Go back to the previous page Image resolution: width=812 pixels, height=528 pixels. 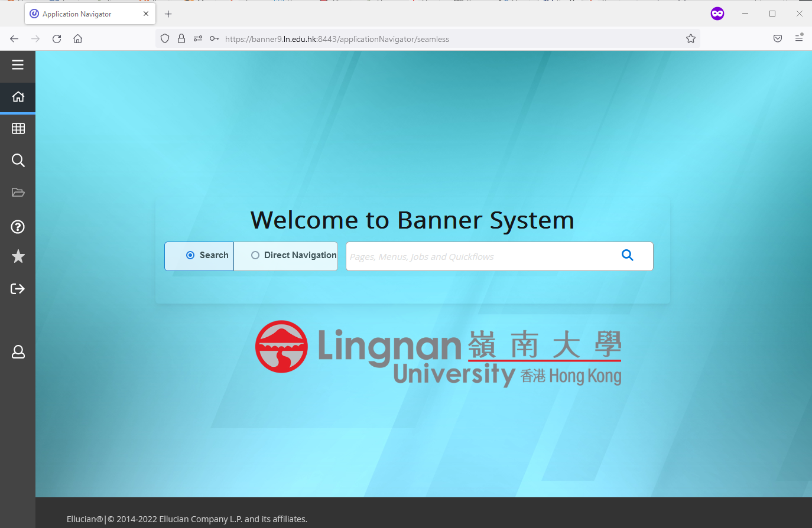pos(14,39)
